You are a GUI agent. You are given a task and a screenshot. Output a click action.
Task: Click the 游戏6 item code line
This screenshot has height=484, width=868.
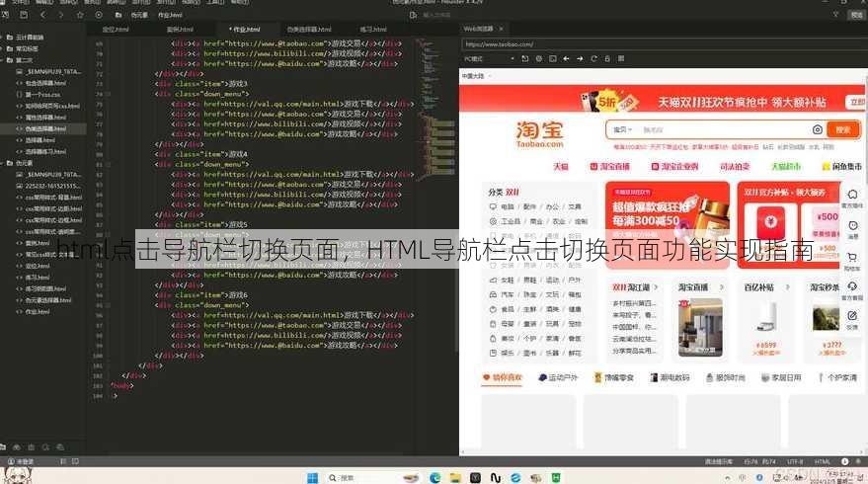201,295
